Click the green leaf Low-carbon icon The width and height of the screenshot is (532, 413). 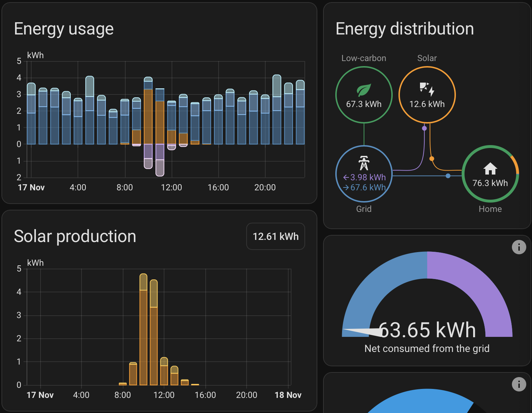[x=364, y=90]
